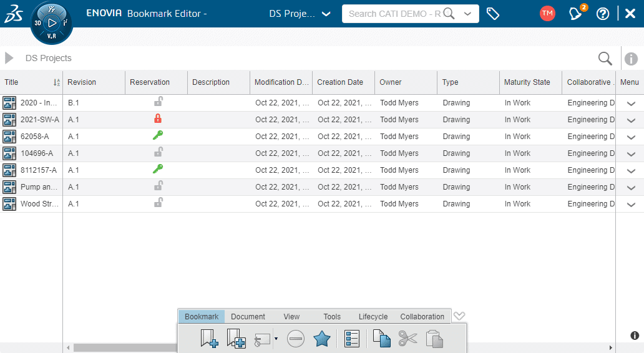
Task: Open notifications with badge 2
Action: coord(576,13)
